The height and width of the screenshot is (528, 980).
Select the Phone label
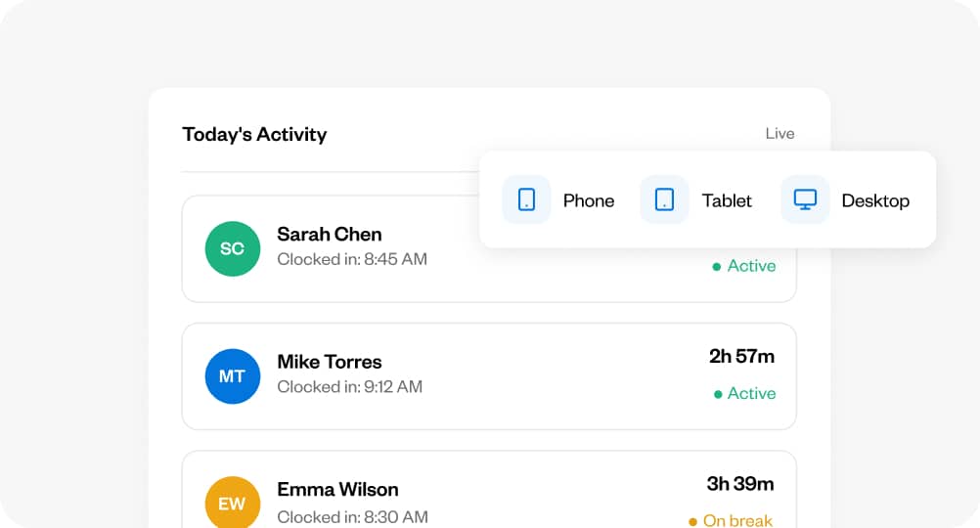tap(589, 200)
